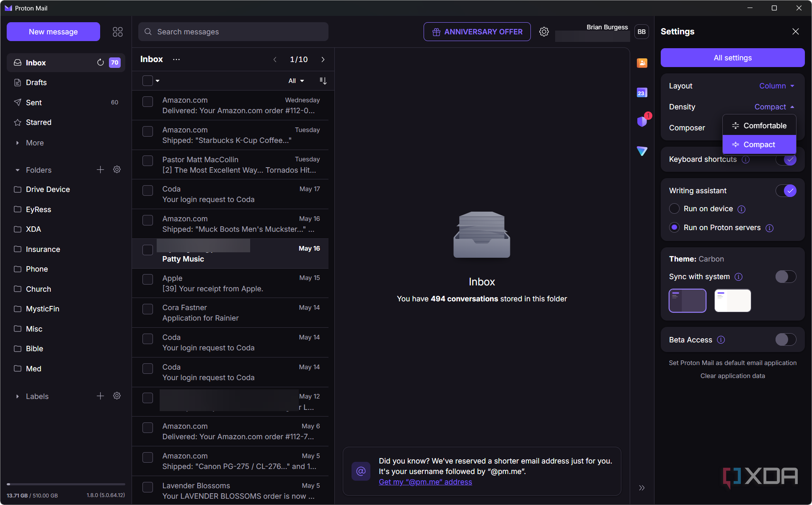
Task: Add a new label with plus icon
Action: pos(100,396)
